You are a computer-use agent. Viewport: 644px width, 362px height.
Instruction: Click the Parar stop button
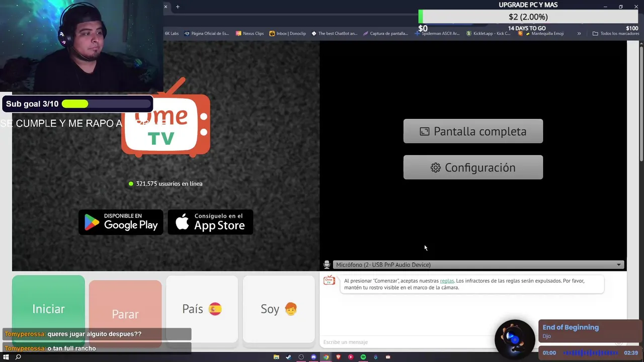point(125,314)
